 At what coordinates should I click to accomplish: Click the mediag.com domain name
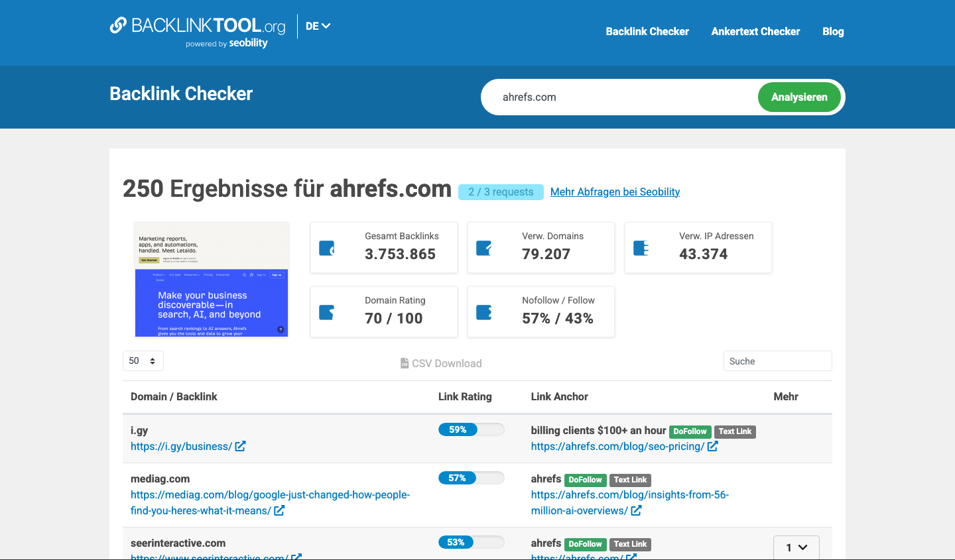coord(160,478)
